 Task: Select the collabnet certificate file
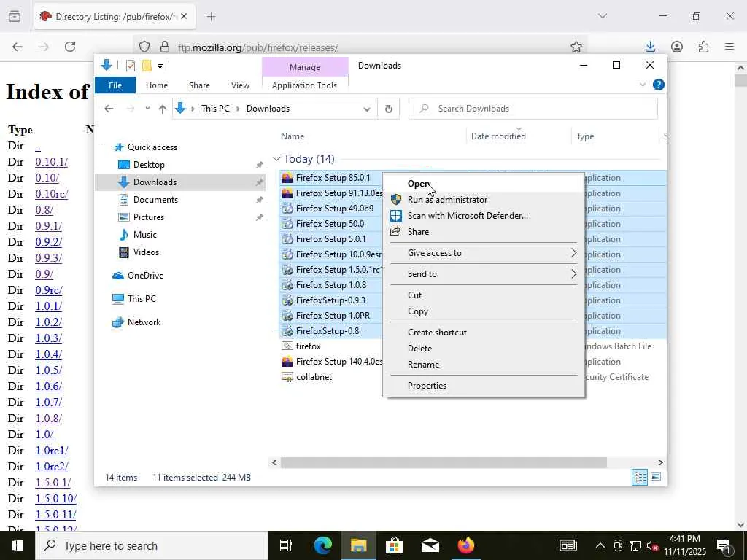[x=314, y=377]
